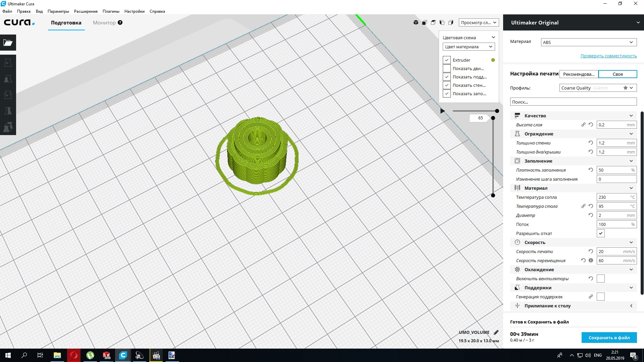Viewport: 644px width, 362px height.
Task: Open the 'Цвет материала' color scheme dropdown
Action: (468, 47)
